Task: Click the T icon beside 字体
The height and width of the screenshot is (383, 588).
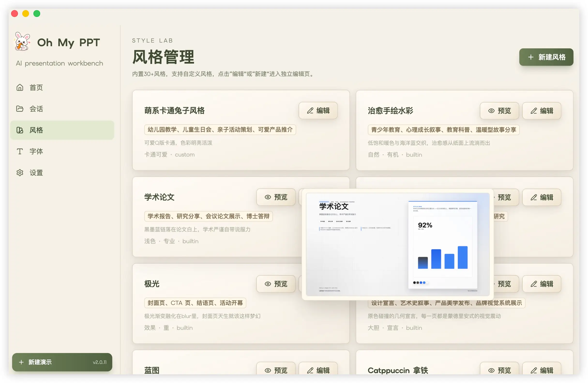Action: tap(20, 151)
